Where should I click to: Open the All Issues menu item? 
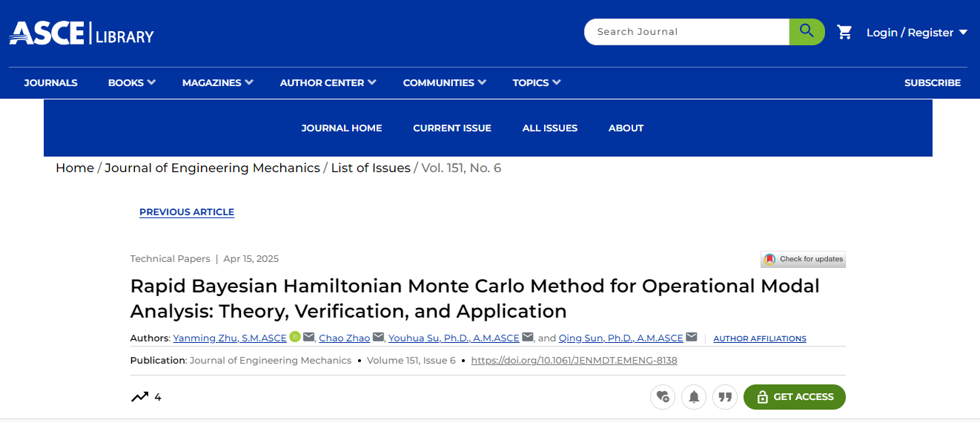(549, 128)
